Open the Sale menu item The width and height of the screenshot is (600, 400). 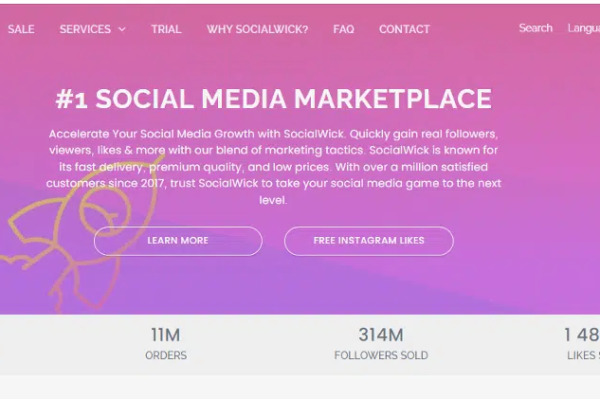(21, 29)
